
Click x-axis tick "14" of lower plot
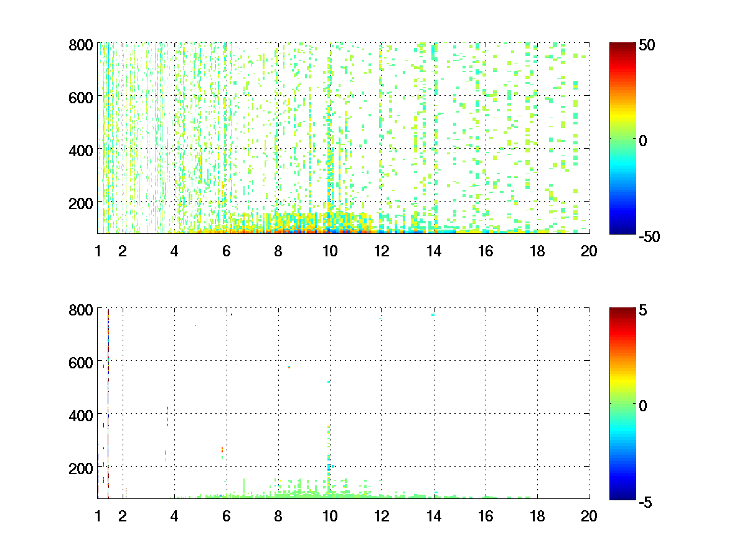click(x=434, y=516)
